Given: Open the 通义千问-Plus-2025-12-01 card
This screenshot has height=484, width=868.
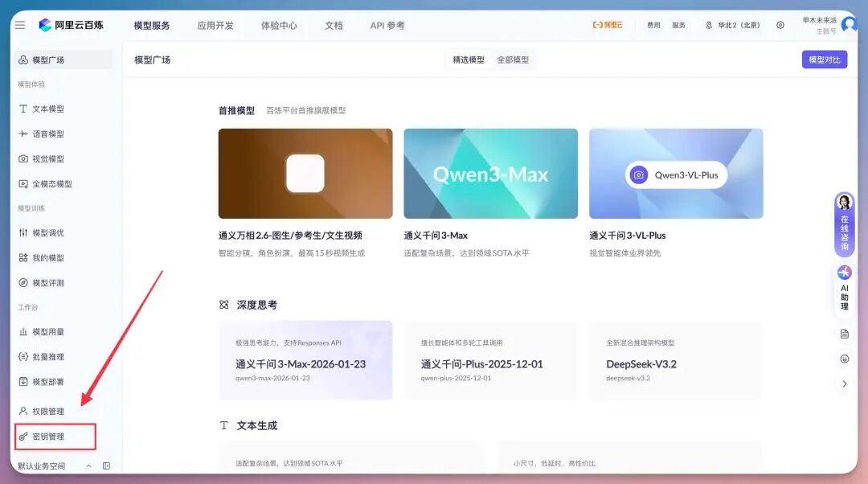Looking at the screenshot, I should point(490,360).
